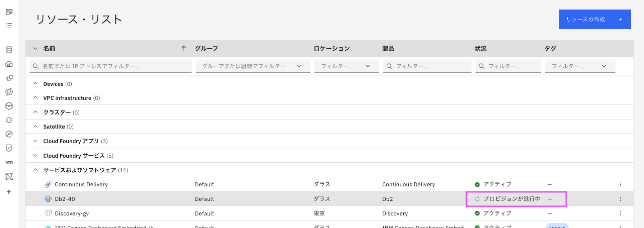The height and width of the screenshot is (228, 644).
Task: Open the circular-arrows Schematics icon in sidebar
Action: 9,120
